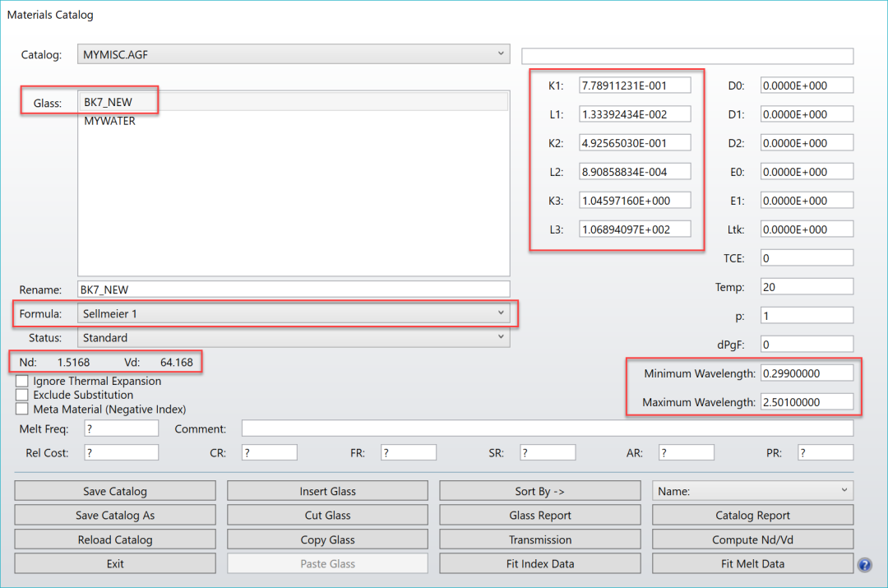Click the Temp field showing 20
Image resolution: width=888 pixels, height=588 pixels.
point(807,287)
